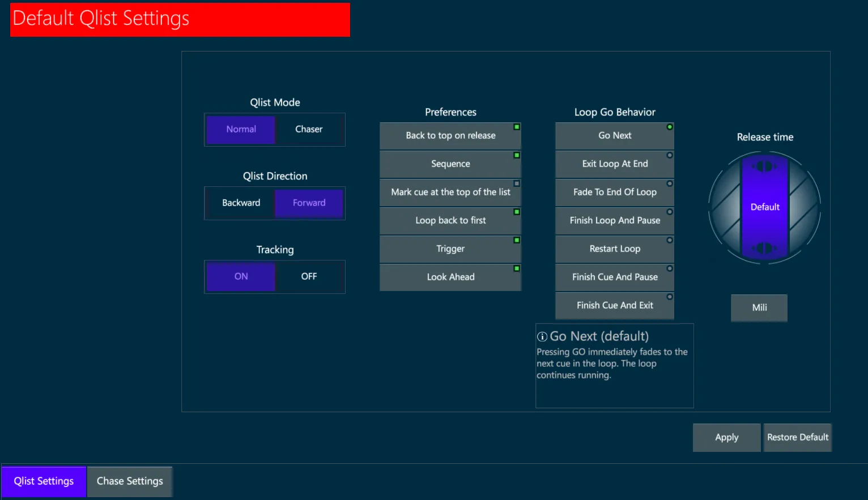Toggle the Trigger preference
The height and width of the screenshot is (500, 868).
450,249
